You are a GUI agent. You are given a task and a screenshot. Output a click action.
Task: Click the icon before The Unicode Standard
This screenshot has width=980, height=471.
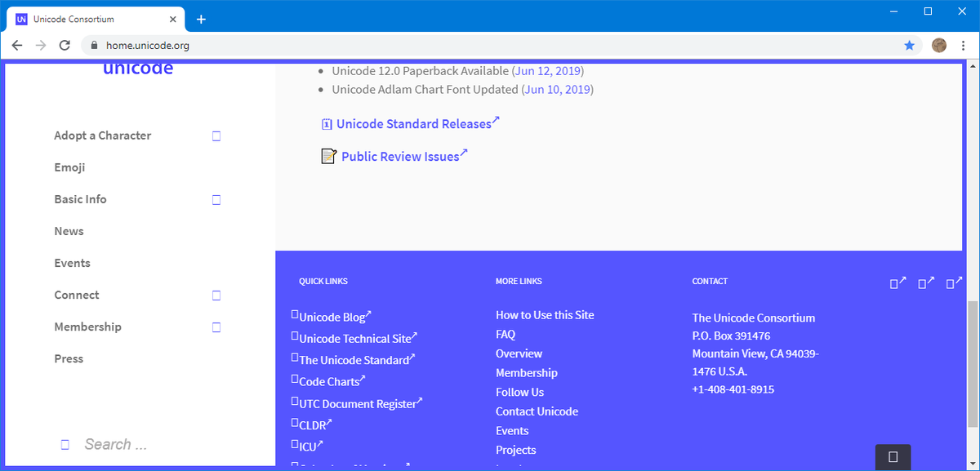tap(295, 358)
